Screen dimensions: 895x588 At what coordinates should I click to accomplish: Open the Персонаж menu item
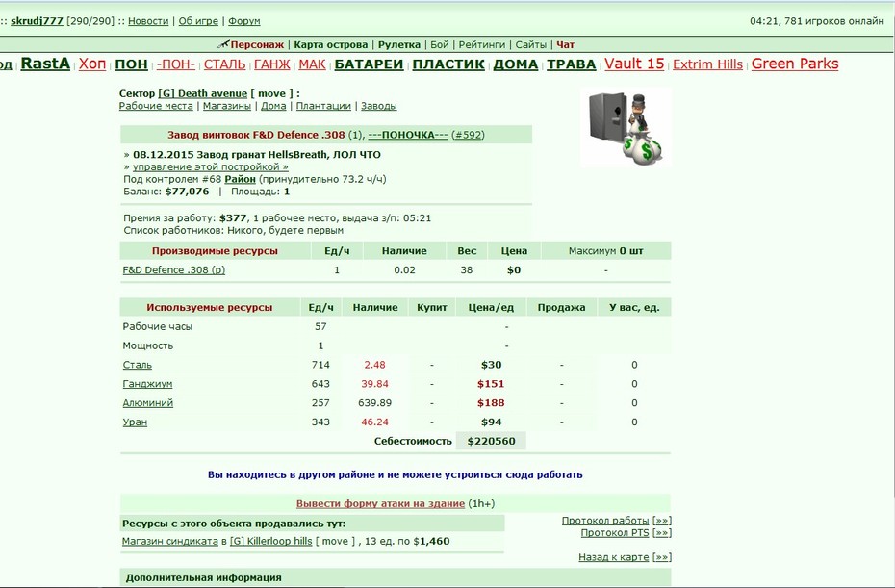pyautogui.click(x=257, y=44)
